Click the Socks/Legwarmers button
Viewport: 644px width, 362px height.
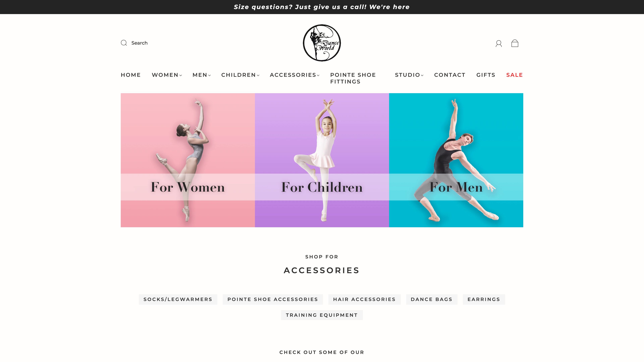coord(178,299)
